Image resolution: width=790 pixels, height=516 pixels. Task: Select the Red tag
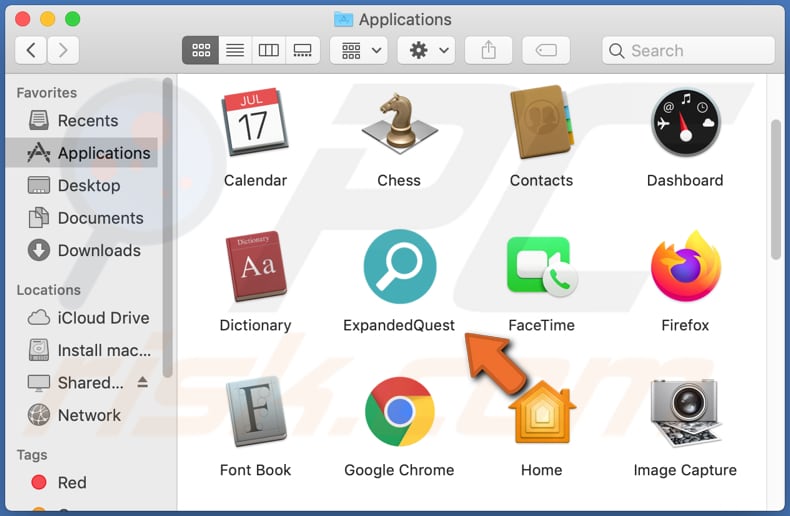click(x=83, y=483)
